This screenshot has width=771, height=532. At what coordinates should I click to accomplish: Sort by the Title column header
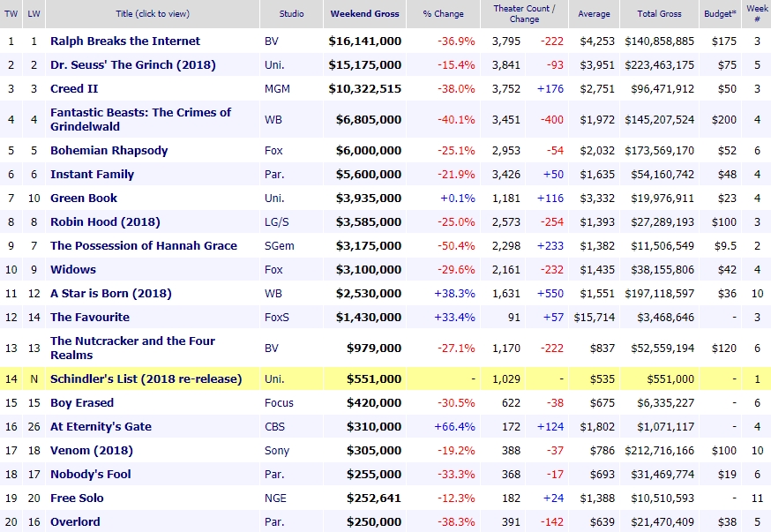click(153, 14)
